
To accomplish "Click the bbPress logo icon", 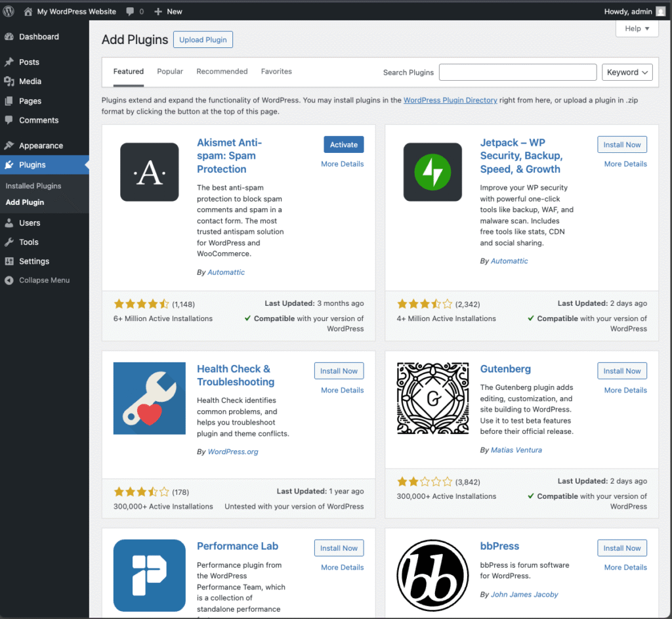I will click(432, 575).
